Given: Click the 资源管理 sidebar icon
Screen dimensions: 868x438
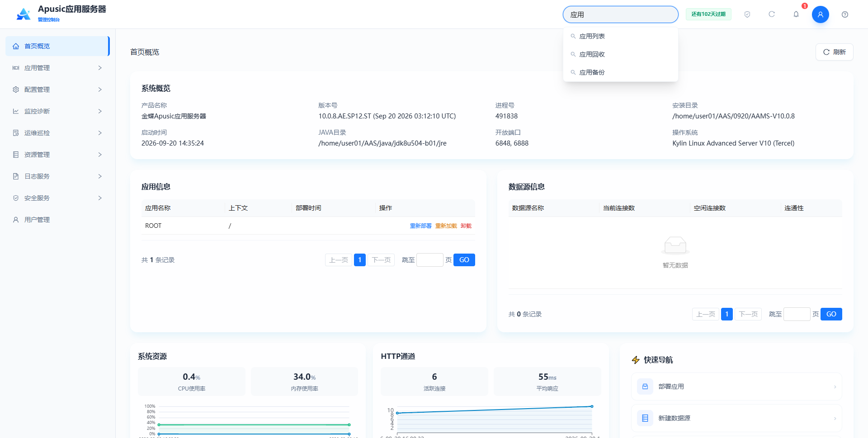Looking at the screenshot, I should (x=16, y=155).
